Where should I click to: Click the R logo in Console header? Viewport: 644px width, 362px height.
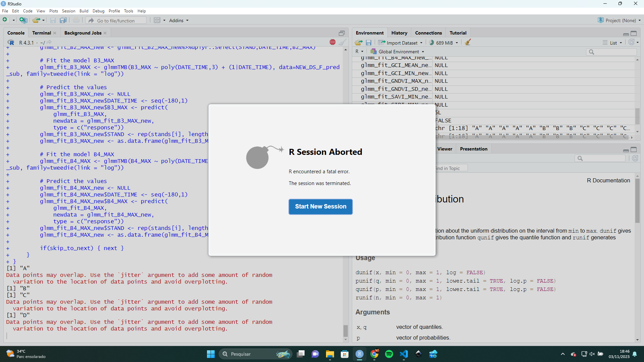coord(11,43)
